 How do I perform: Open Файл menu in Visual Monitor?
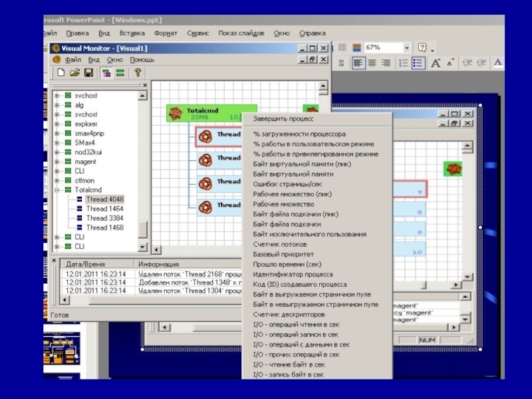tap(73, 60)
